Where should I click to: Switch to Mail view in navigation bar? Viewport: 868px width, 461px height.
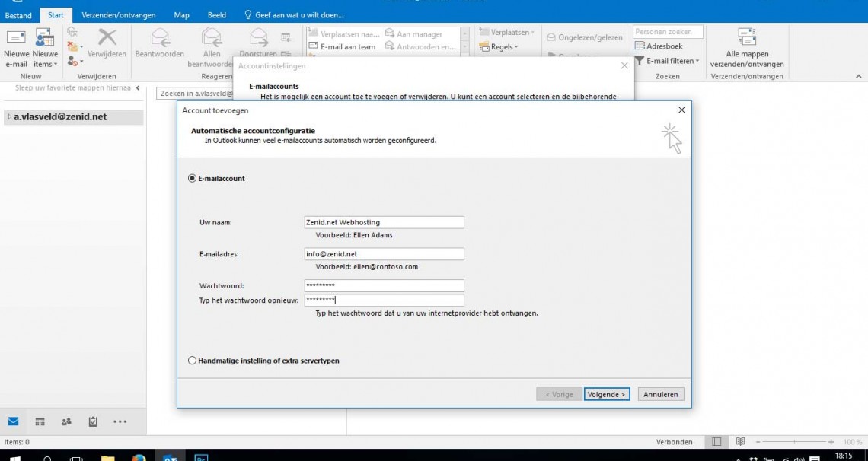point(13,421)
